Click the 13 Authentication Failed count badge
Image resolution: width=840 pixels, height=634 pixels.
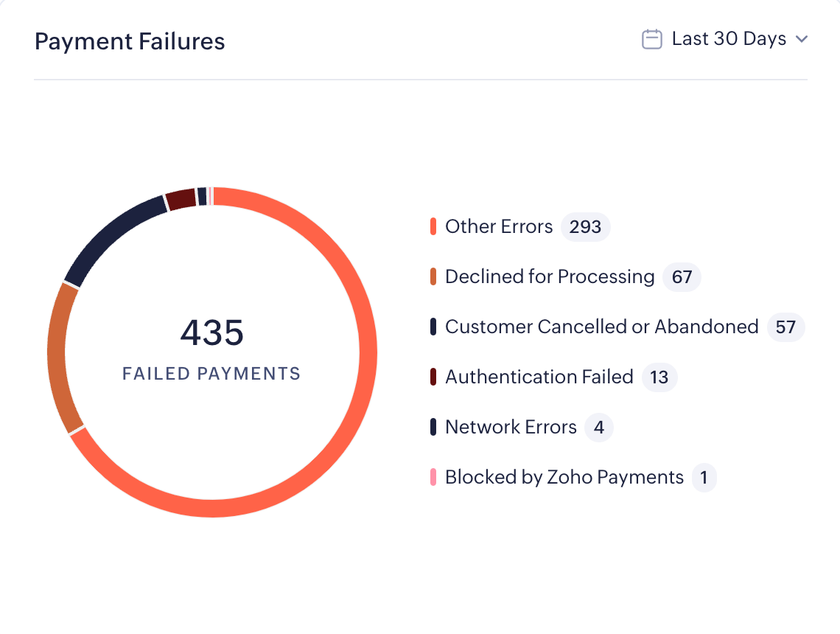click(659, 377)
